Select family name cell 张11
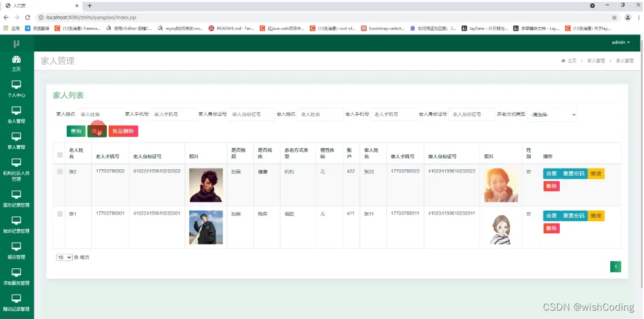Image resolution: width=644 pixels, height=319 pixels. pyautogui.click(x=369, y=214)
